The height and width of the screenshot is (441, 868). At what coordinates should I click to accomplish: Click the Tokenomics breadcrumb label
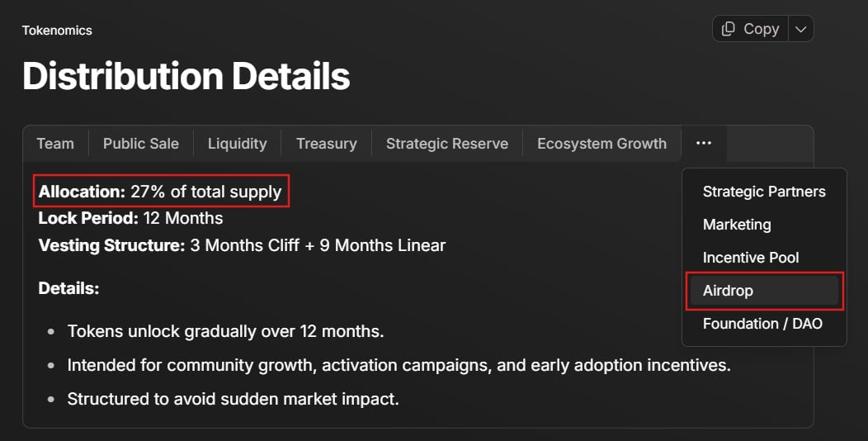tap(57, 31)
